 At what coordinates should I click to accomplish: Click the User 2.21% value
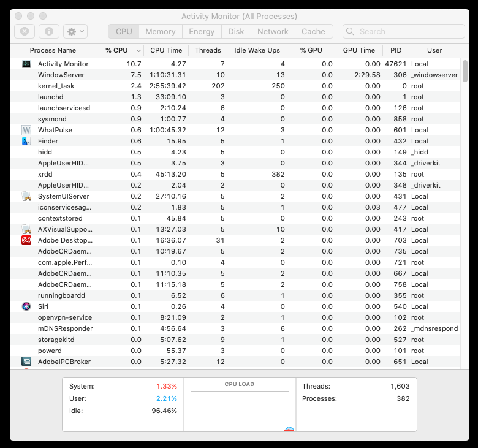click(167, 398)
